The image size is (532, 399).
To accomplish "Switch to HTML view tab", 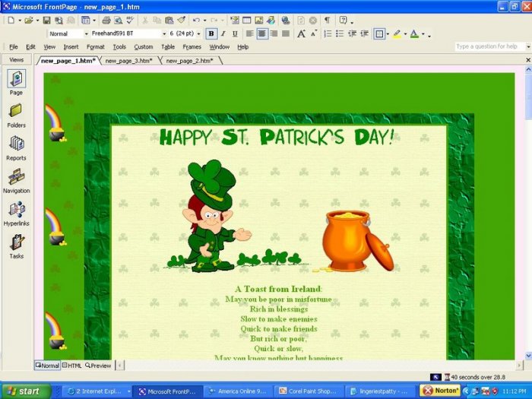I will tap(72, 366).
